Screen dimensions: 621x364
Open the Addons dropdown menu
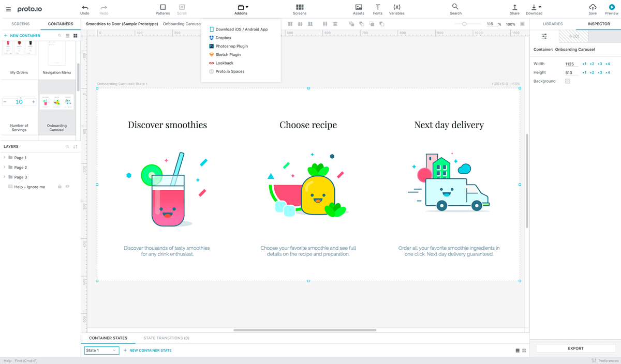pos(241,9)
